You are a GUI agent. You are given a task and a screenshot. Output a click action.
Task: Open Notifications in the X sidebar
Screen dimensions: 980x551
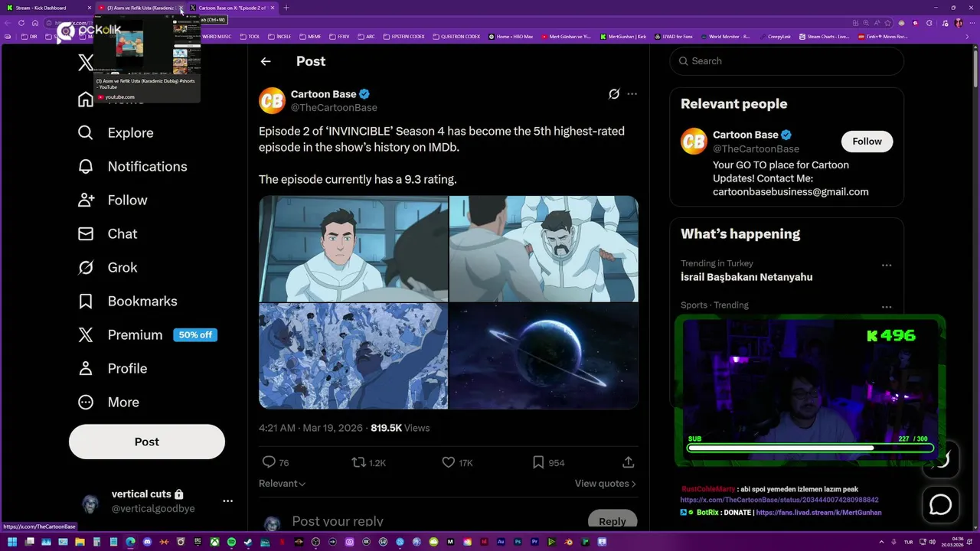132,167
